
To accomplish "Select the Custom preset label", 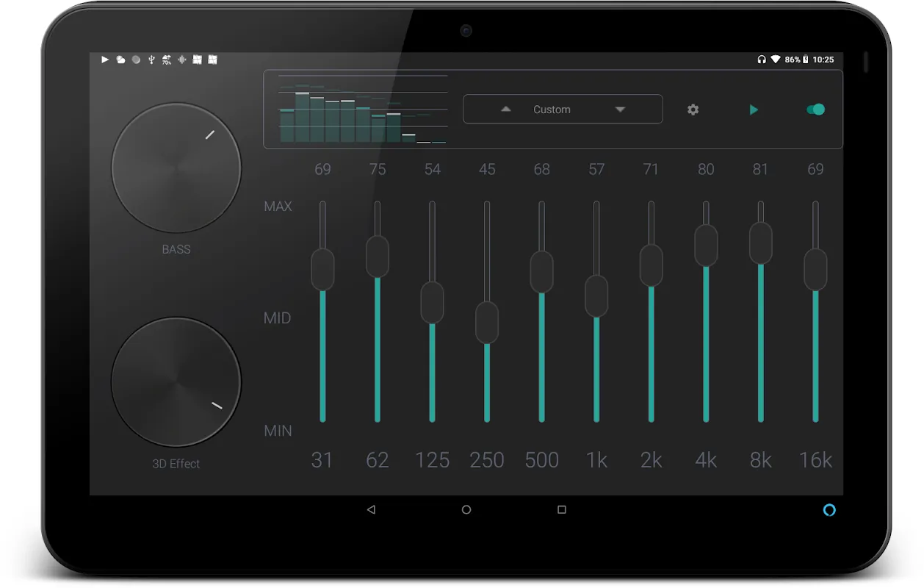I will click(551, 109).
